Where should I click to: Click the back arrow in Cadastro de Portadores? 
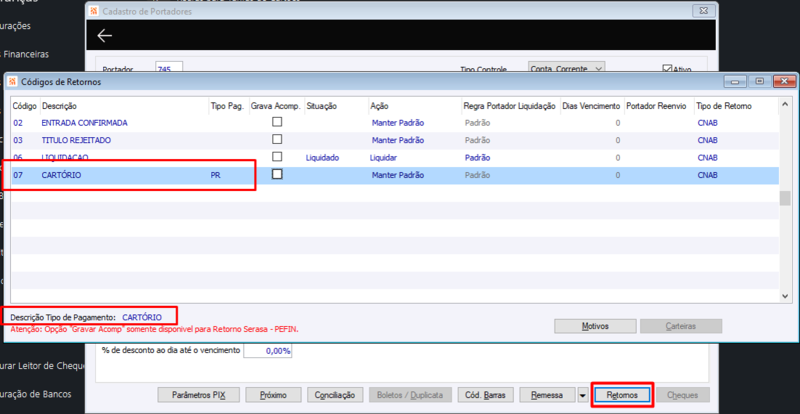pos(105,35)
